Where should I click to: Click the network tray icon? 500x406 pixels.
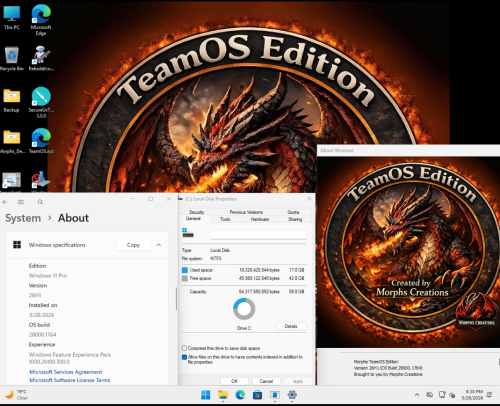pos(442,395)
